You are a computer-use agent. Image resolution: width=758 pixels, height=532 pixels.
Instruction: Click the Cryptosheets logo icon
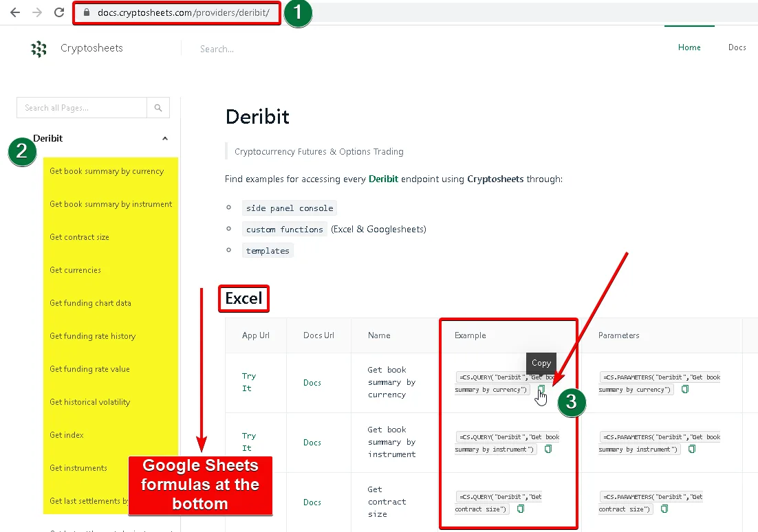tap(39, 49)
